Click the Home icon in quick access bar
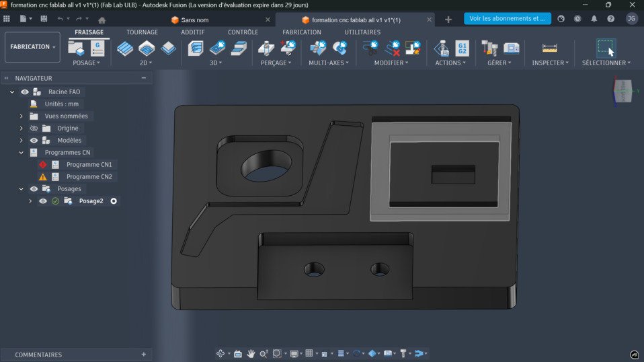 (x=102, y=20)
